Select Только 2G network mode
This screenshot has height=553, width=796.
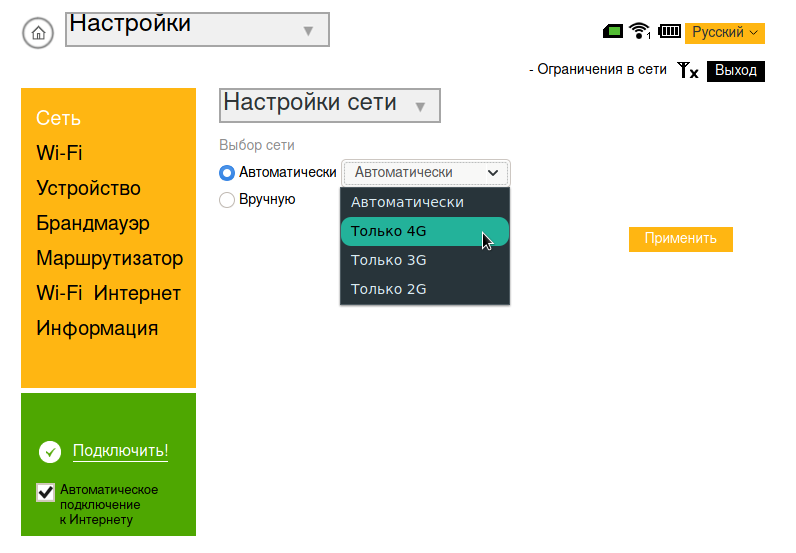(x=424, y=289)
